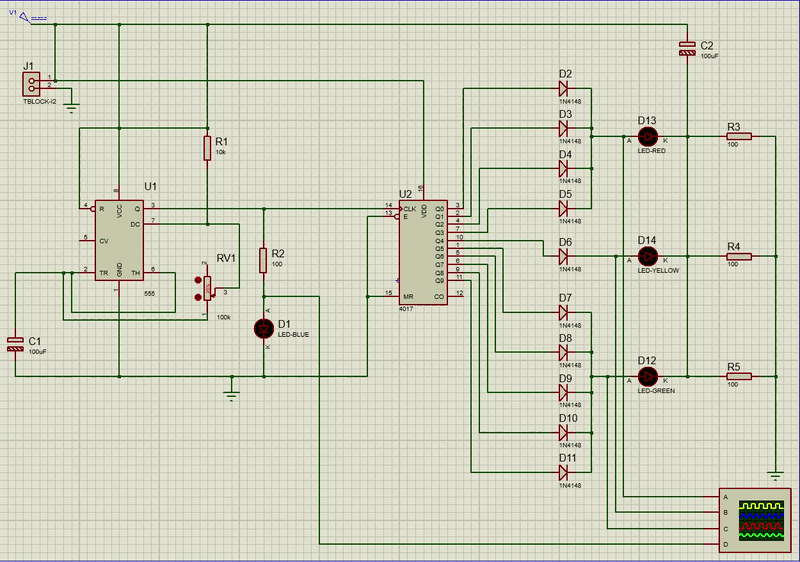Select the 4017 counter chip U2
Screen dimensions: 800x562
(x=423, y=252)
